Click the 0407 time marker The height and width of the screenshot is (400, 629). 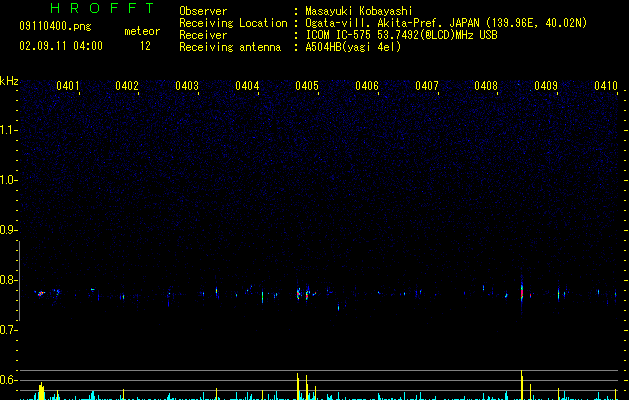[x=427, y=86]
